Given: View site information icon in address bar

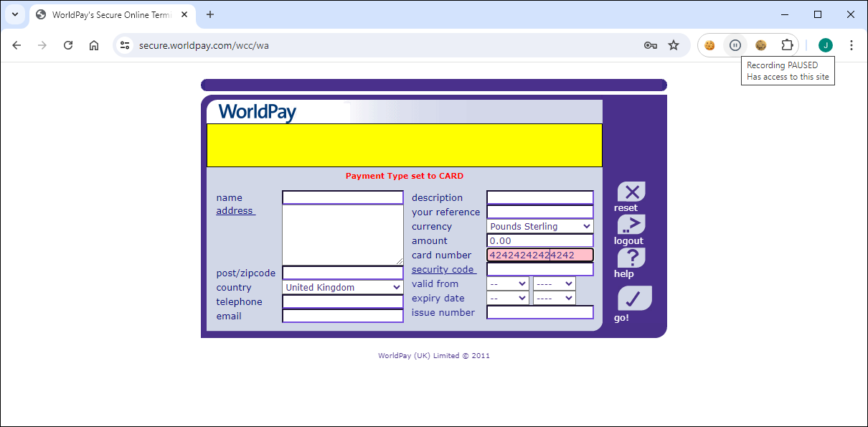Looking at the screenshot, I should (125, 45).
